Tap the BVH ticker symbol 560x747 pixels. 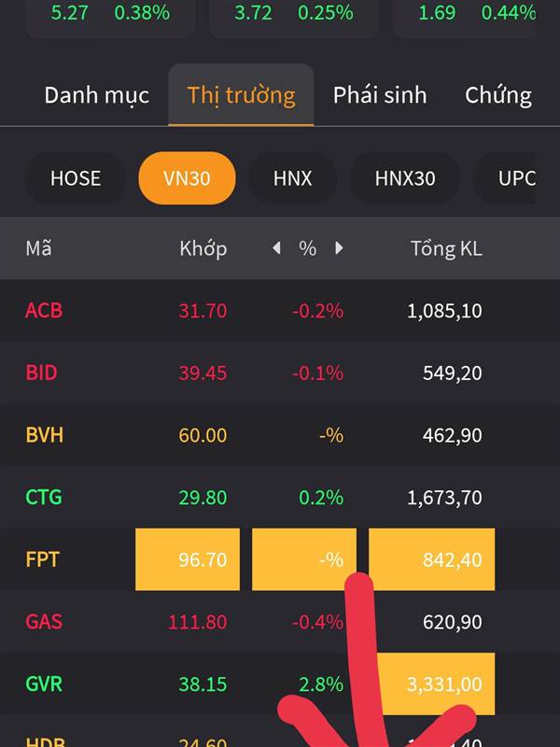[x=44, y=435]
